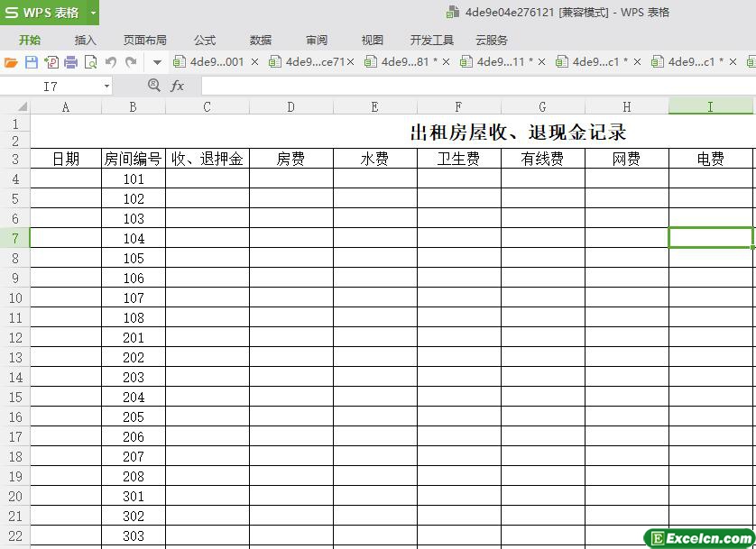Select row 20 header
Screen dimensions: 756x549
tap(15, 496)
